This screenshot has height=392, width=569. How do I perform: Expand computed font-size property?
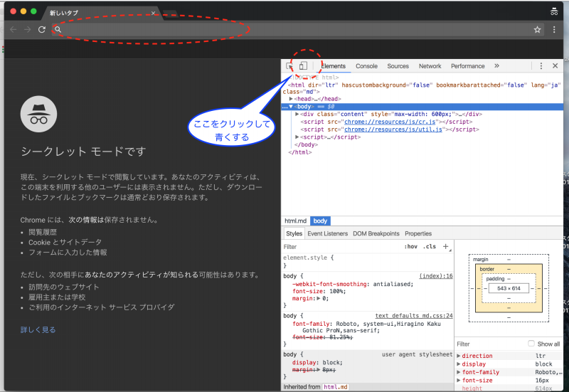459,381
